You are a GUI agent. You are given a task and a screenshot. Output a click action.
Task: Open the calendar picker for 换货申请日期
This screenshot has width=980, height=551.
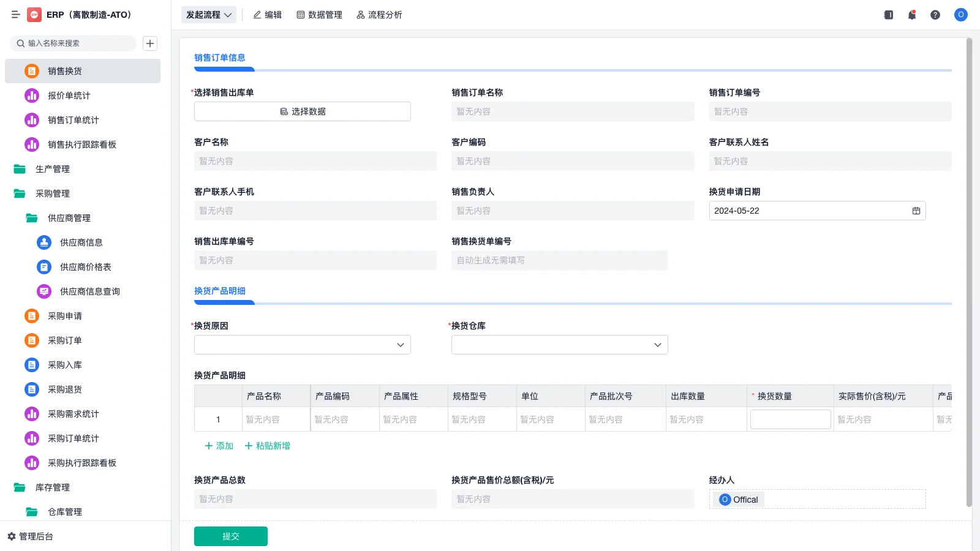tap(916, 211)
